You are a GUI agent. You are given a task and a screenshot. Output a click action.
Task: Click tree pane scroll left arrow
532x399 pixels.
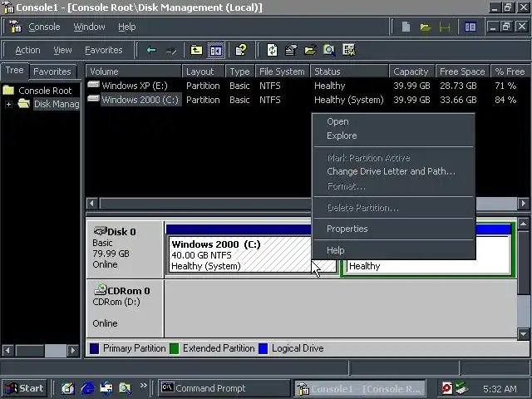pos(8,350)
